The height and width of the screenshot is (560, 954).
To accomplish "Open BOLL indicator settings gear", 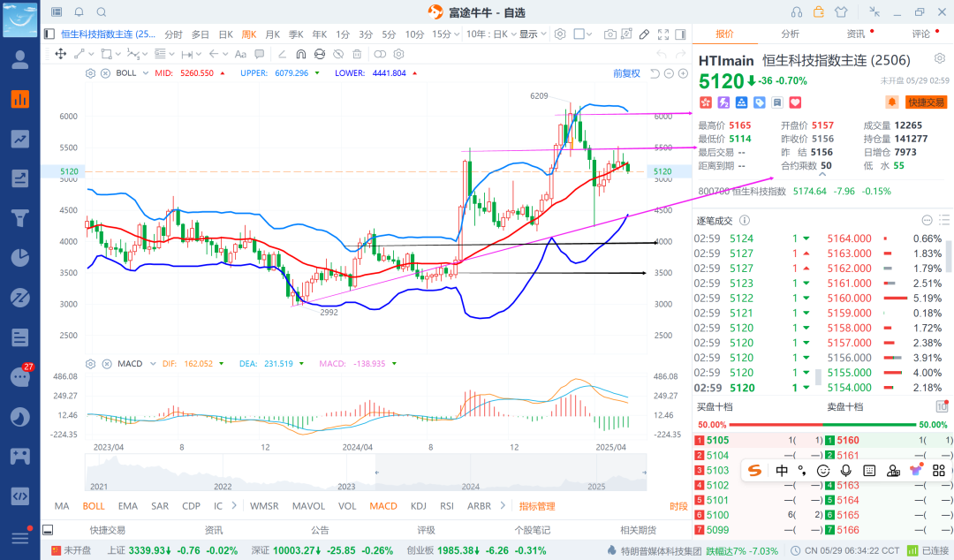I will click(x=90, y=73).
